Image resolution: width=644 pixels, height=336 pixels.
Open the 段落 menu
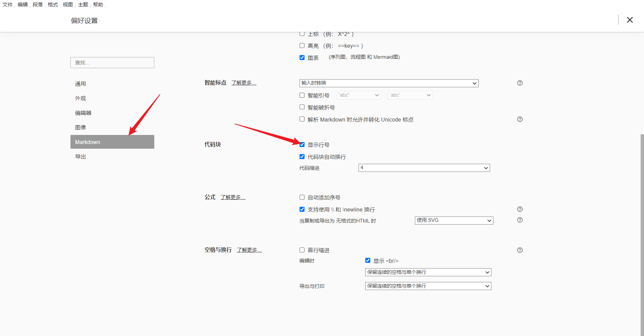[x=38, y=5]
